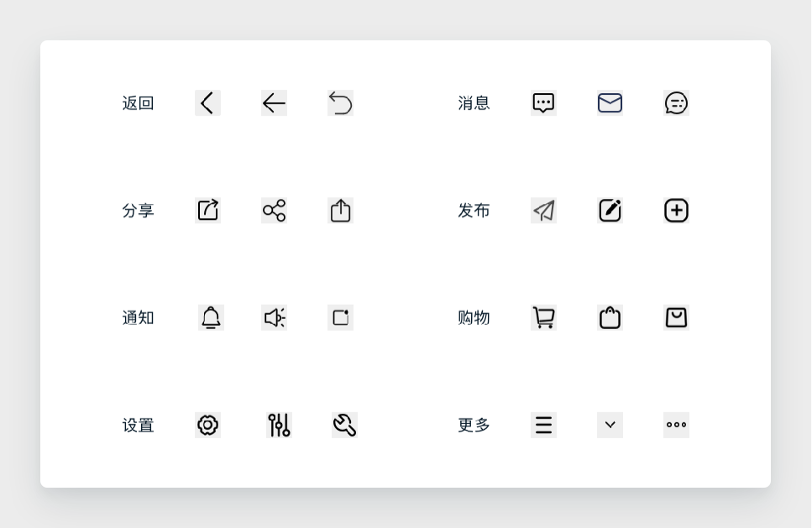Select the round chat bubble icon
The height and width of the screenshot is (528, 812).
click(676, 103)
